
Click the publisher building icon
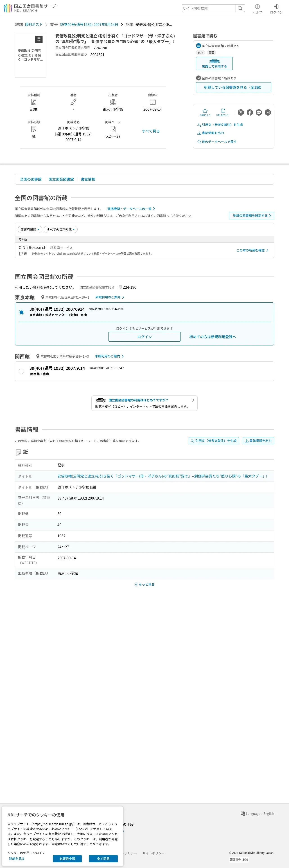click(x=113, y=102)
